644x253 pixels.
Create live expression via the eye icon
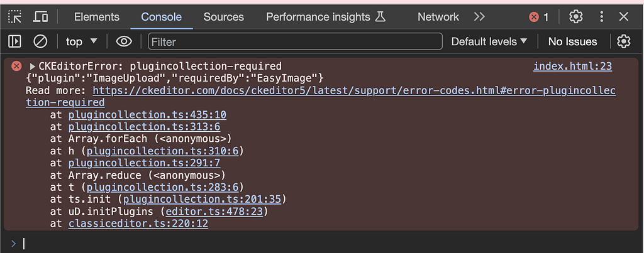(x=124, y=41)
